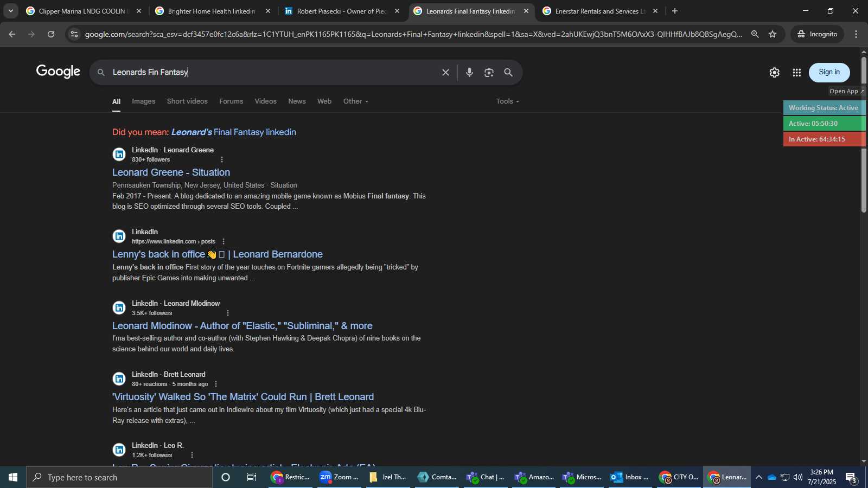Click Incognito profile button

point(817,34)
